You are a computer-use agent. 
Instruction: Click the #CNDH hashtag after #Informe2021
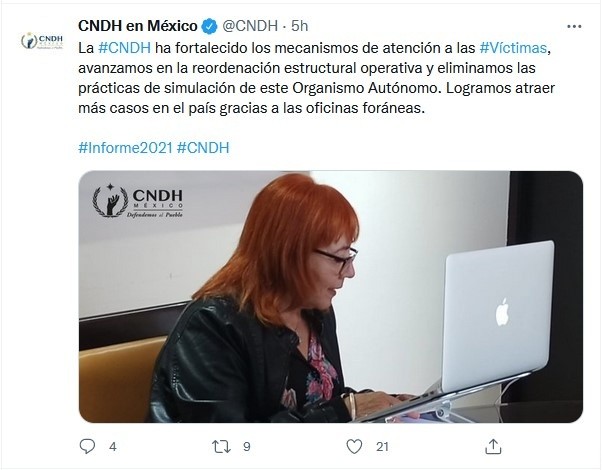203,147
